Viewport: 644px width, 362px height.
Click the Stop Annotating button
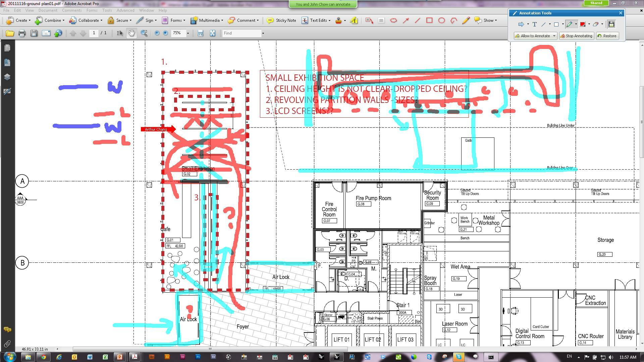(577, 36)
